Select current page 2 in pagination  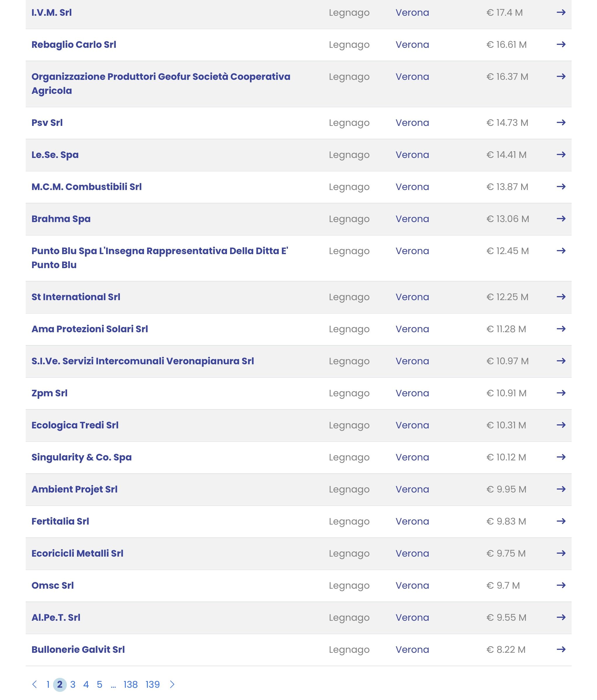pos(60,685)
